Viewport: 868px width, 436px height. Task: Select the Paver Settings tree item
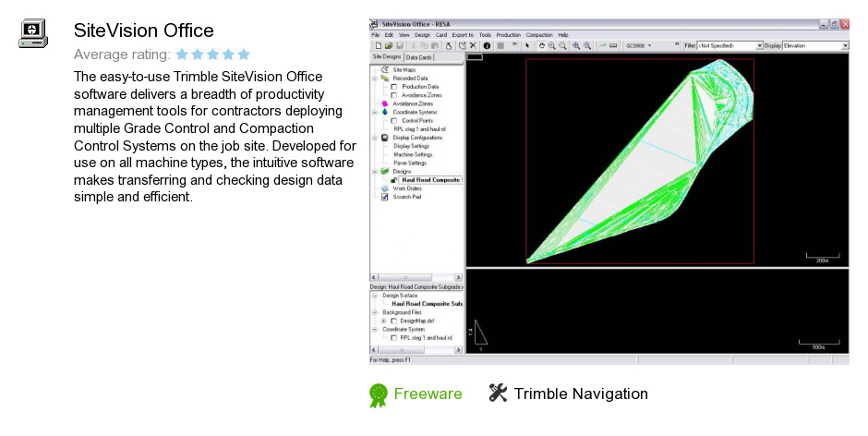tap(410, 163)
